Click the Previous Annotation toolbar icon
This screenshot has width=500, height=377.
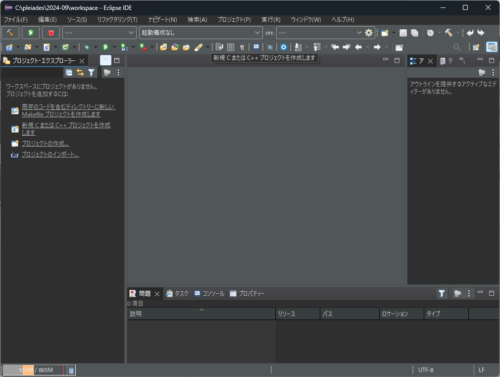point(317,47)
